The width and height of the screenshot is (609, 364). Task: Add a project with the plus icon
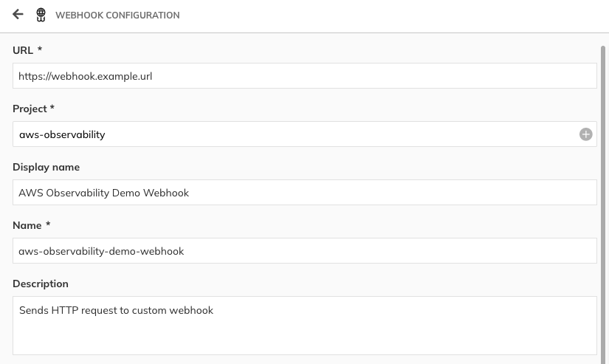[585, 134]
